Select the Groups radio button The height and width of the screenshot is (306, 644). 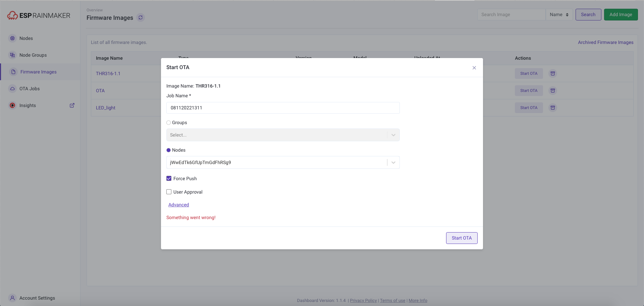[x=169, y=123]
